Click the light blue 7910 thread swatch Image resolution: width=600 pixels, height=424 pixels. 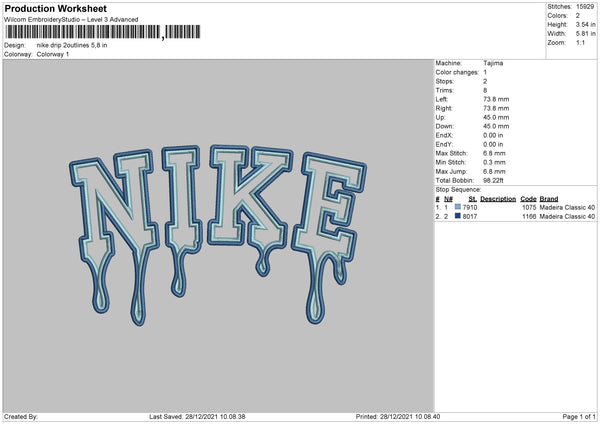[x=458, y=207]
